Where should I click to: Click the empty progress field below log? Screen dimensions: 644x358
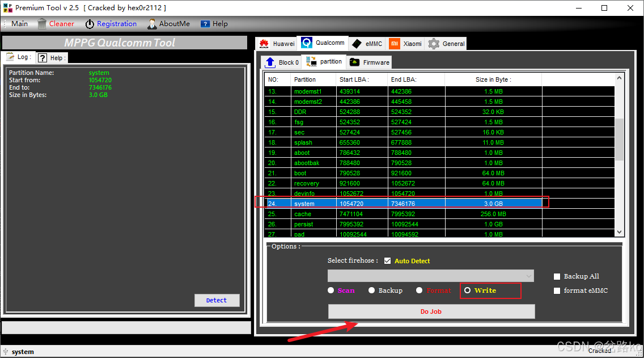click(126, 327)
